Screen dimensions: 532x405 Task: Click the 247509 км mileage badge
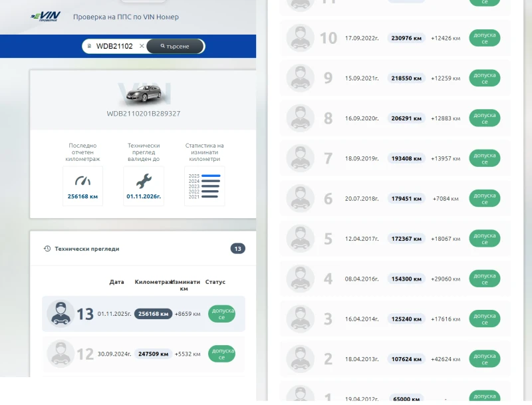point(153,354)
